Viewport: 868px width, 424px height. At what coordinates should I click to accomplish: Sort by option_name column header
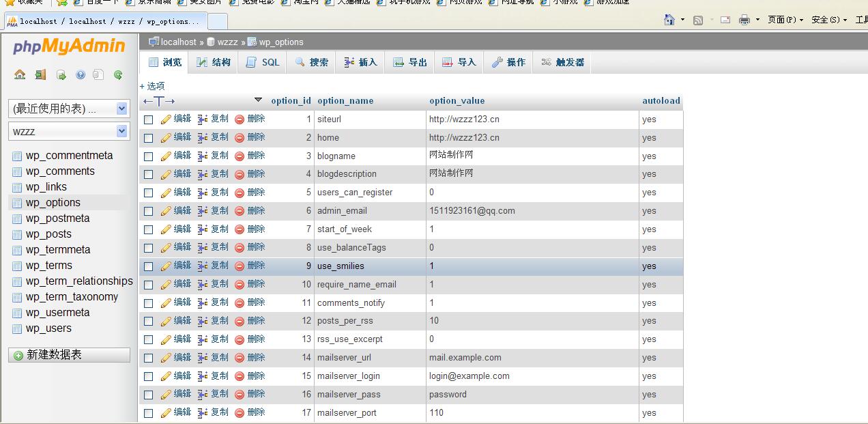345,100
